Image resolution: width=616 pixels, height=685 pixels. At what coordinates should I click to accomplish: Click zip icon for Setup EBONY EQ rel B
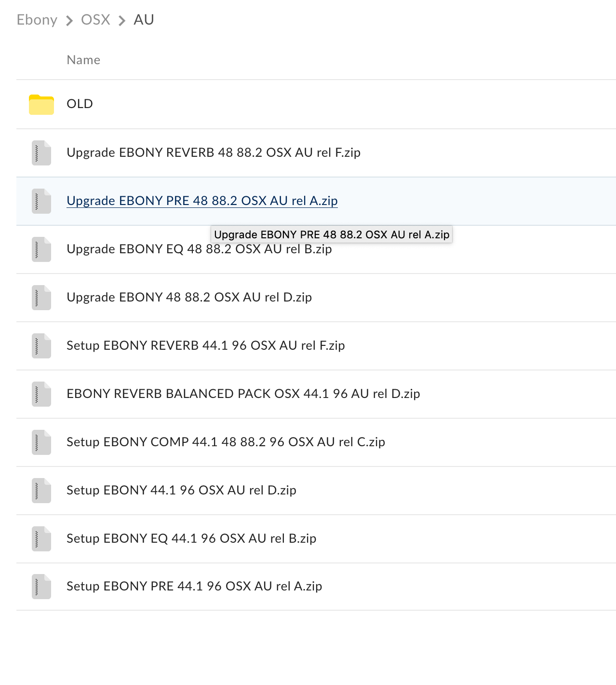(41, 539)
